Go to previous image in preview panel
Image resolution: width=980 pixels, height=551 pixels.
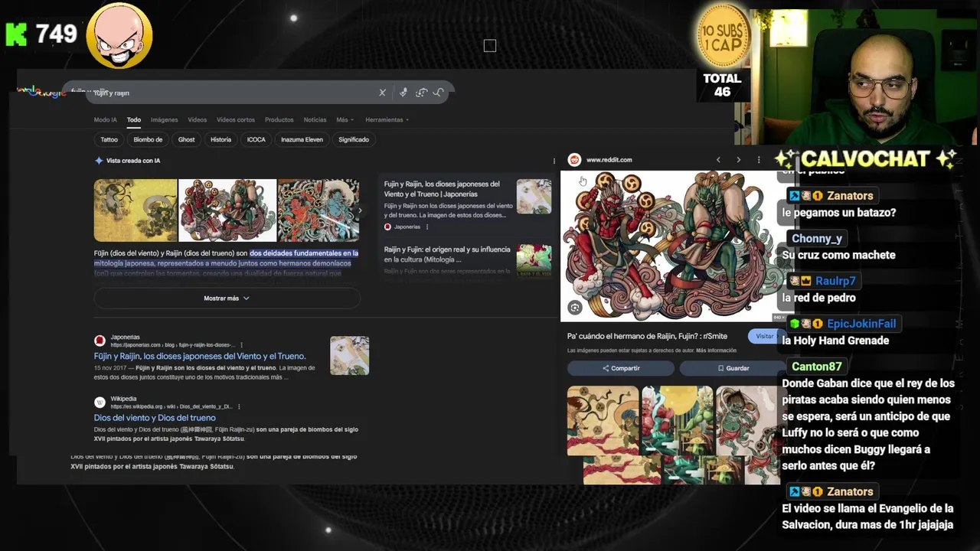pos(718,160)
